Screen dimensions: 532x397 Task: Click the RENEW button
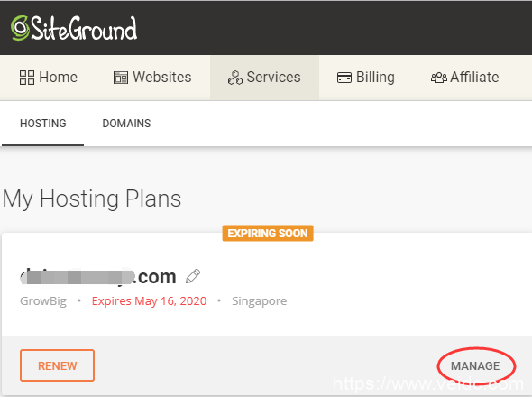(57, 365)
